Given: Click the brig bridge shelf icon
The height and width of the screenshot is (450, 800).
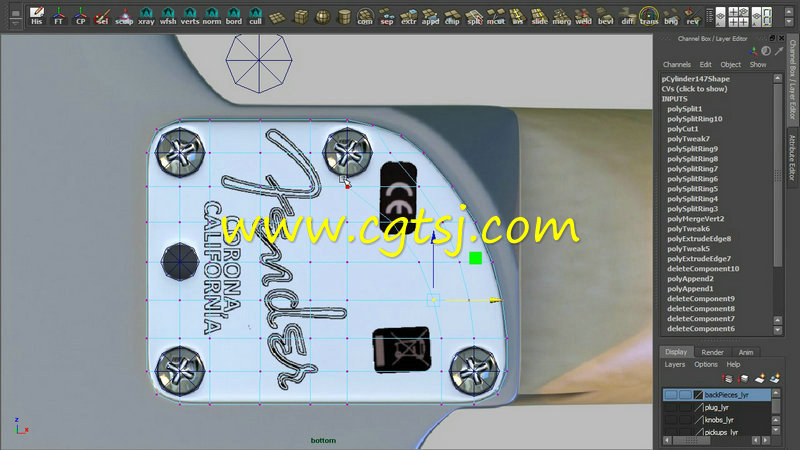Looking at the screenshot, I should pos(671,16).
